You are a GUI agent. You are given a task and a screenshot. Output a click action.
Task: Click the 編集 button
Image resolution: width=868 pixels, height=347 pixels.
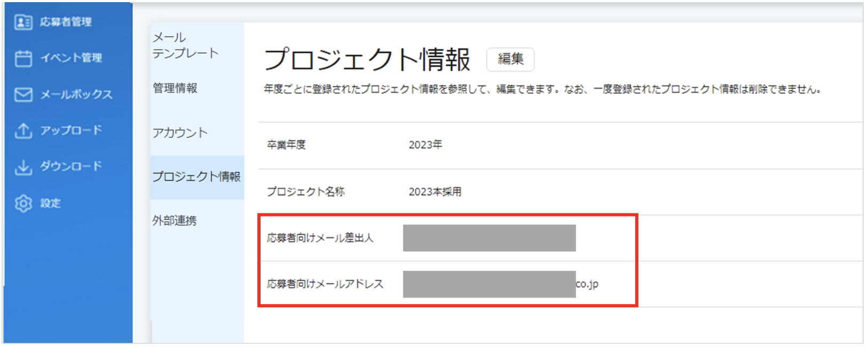tap(511, 59)
